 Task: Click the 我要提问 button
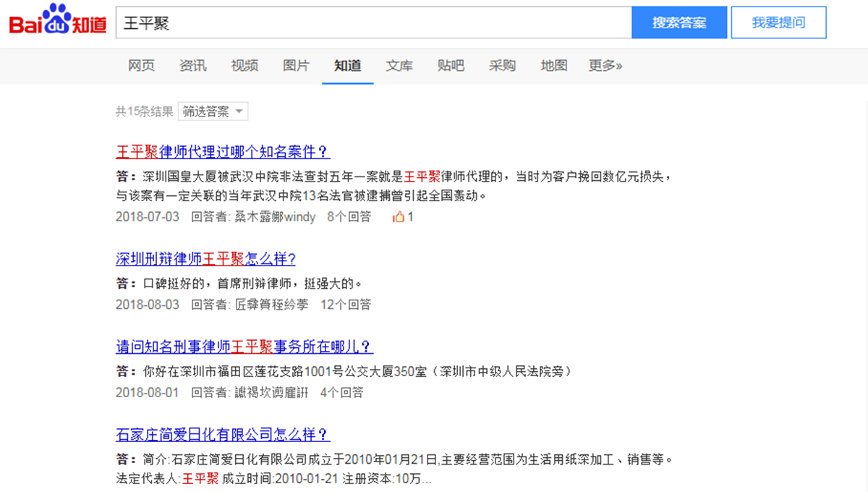pyautogui.click(x=778, y=22)
